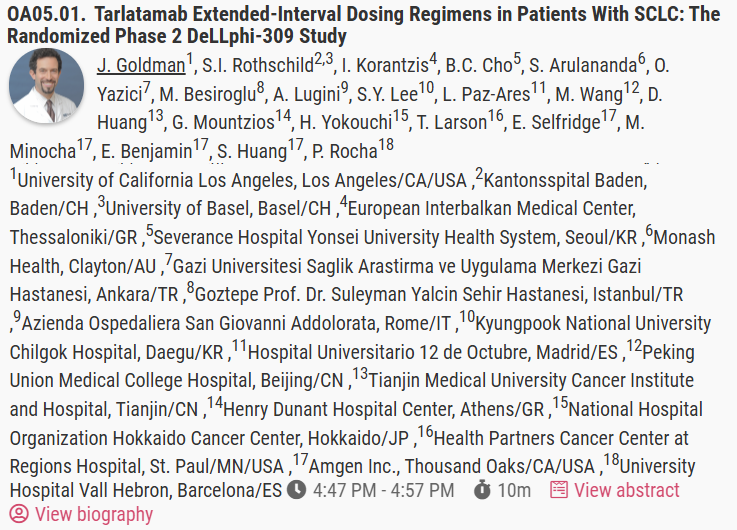Click the 10m duration label
The width and height of the screenshot is (737, 530).
514,490
